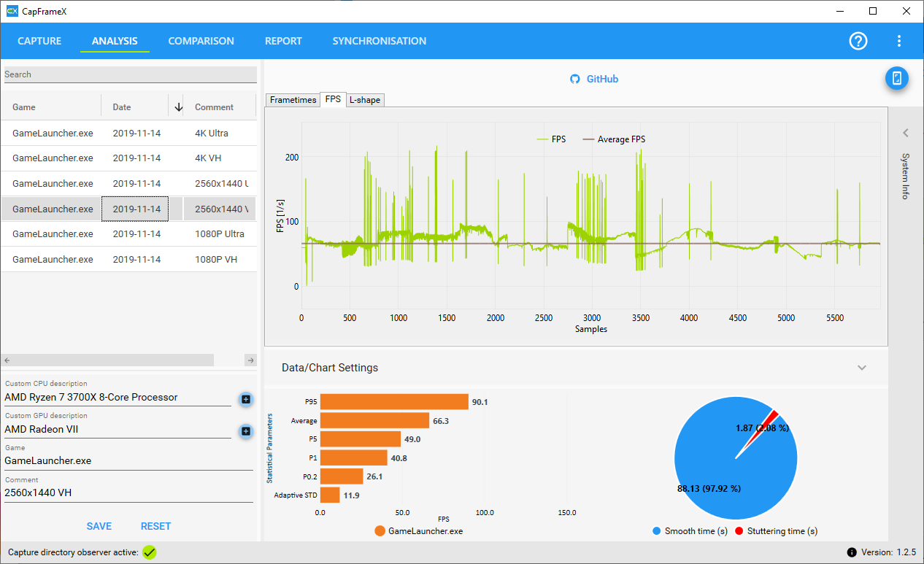Image resolution: width=924 pixels, height=564 pixels.
Task: Click the Search field
Action: pos(131,74)
